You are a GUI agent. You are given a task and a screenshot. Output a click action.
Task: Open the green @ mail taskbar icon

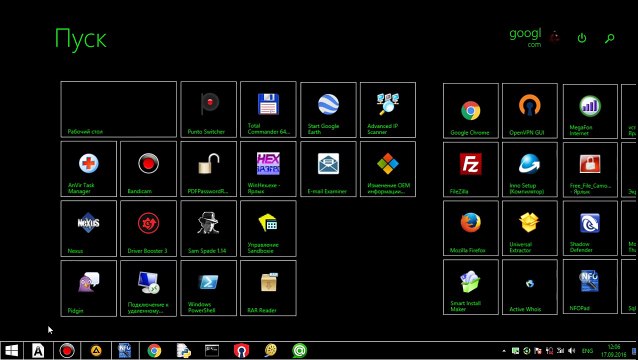tap(299, 351)
